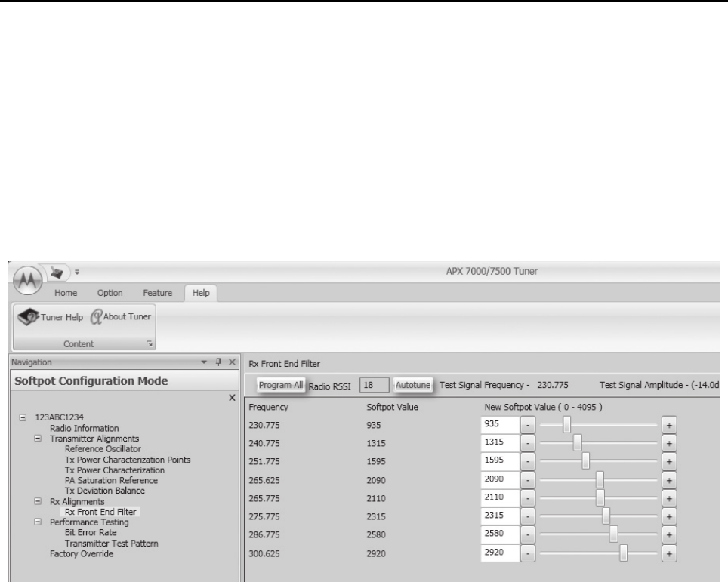Open Reference Oscillator alignment
The image size is (728, 582).
[103, 449]
